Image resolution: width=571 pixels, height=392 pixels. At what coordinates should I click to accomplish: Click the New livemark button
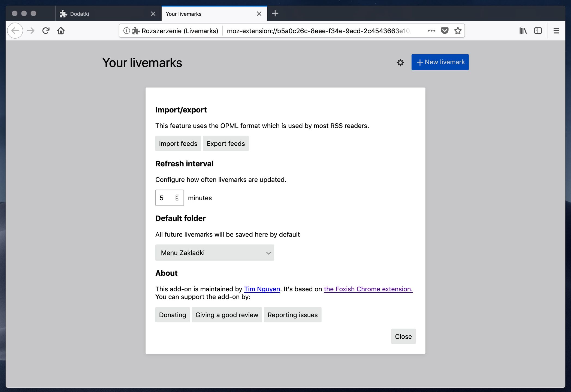(x=440, y=62)
